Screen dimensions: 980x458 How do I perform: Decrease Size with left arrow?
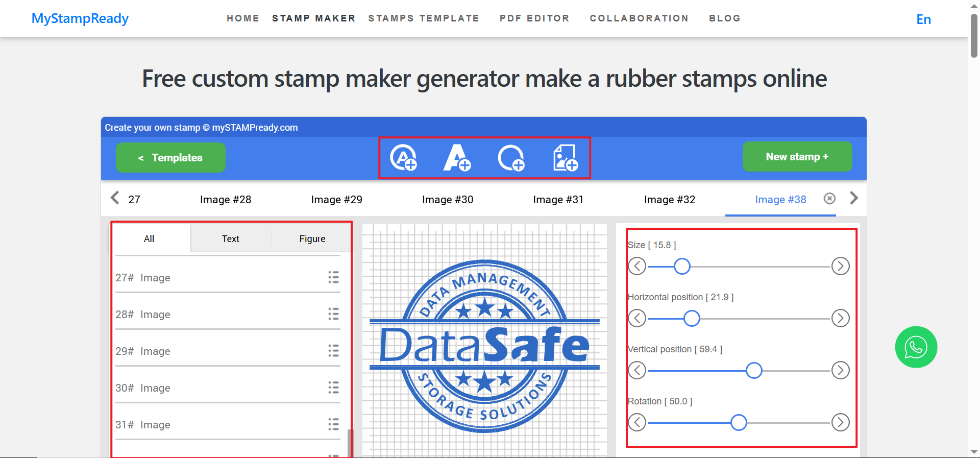click(x=637, y=266)
